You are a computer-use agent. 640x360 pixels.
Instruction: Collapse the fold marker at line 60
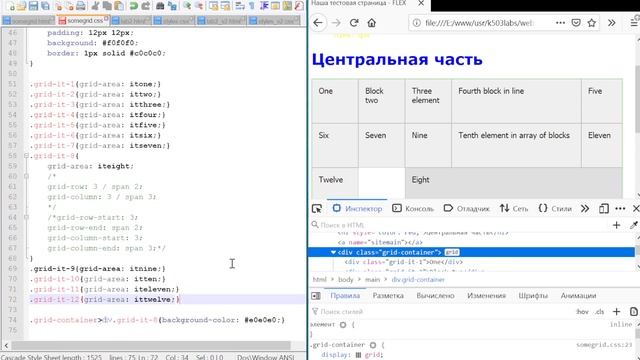click(x=26, y=176)
